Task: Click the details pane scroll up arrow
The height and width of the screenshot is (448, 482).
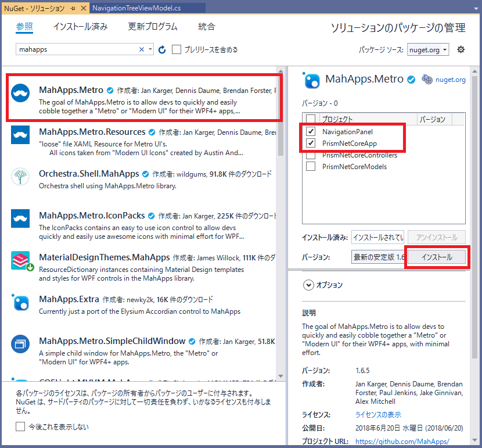Action: [x=474, y=71]
